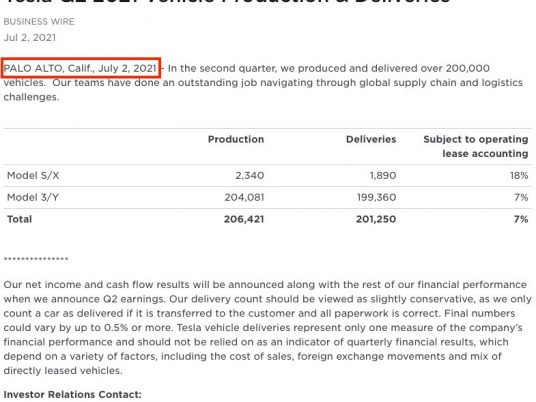Click total deliveries figure 201,250
Screen dimensions: 536x402
point(376,219)
